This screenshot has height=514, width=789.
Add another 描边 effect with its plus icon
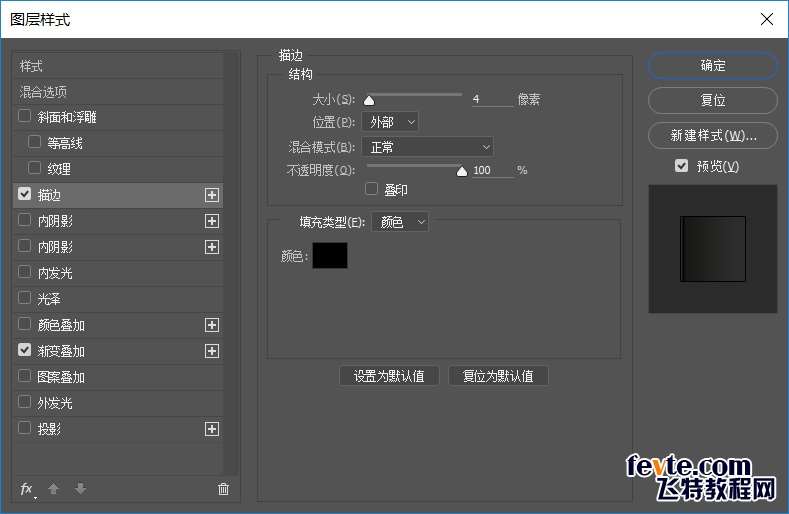tap(212, 195)
